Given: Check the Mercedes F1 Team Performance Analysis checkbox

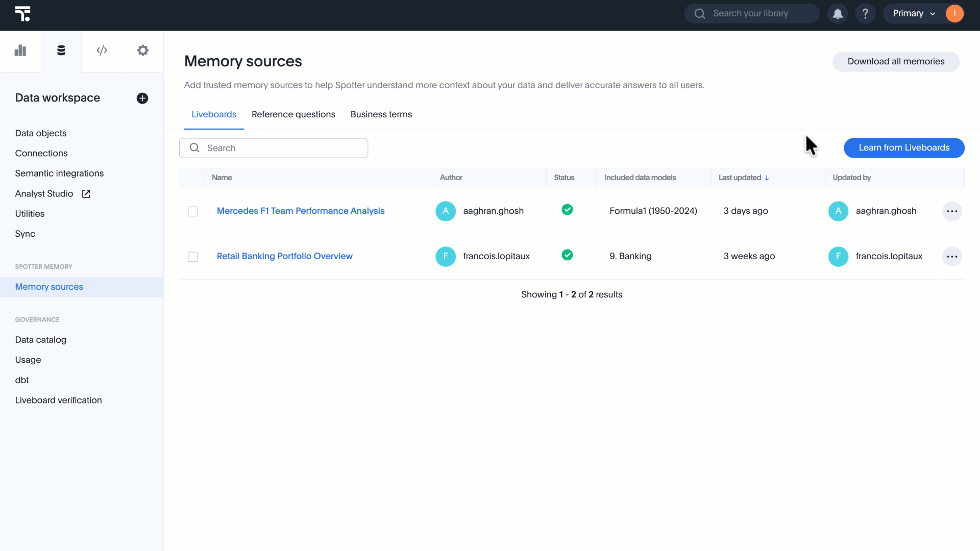Looking at the screenshot, I should [x=193, y=211].
